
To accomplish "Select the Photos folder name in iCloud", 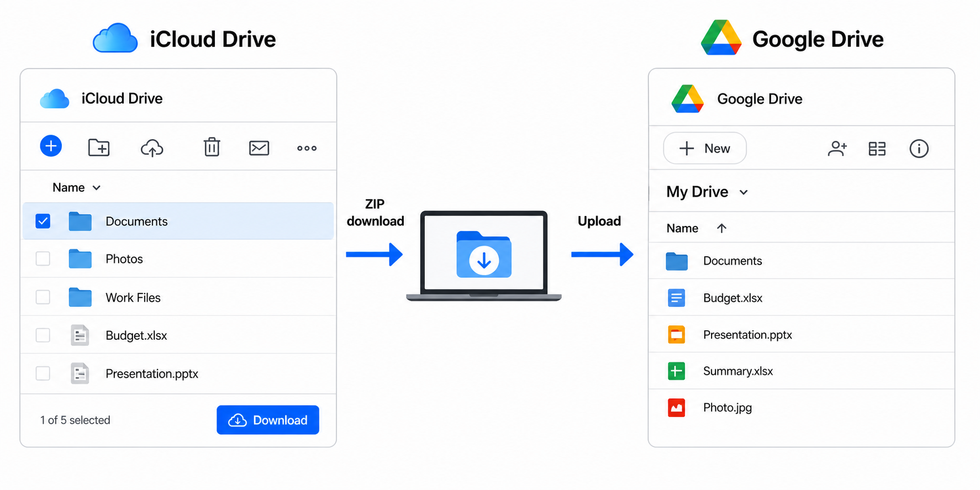I will point(124,259).
